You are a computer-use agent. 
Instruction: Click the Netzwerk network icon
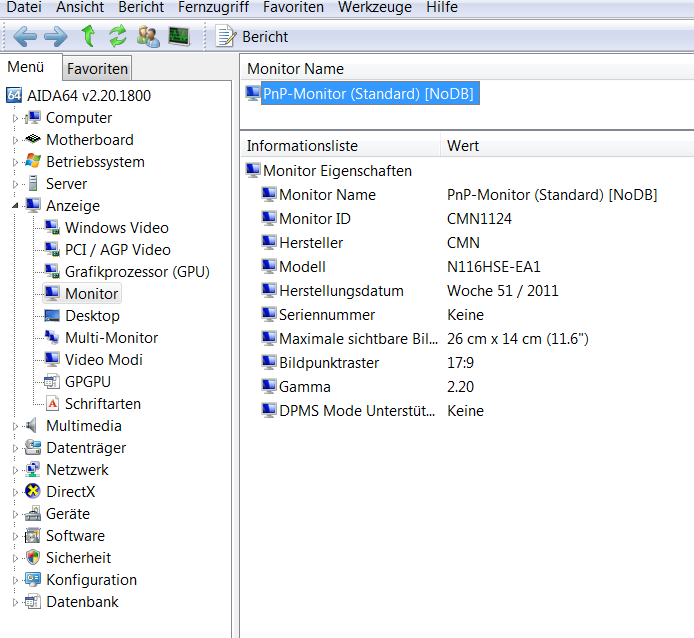click(33, 469)
